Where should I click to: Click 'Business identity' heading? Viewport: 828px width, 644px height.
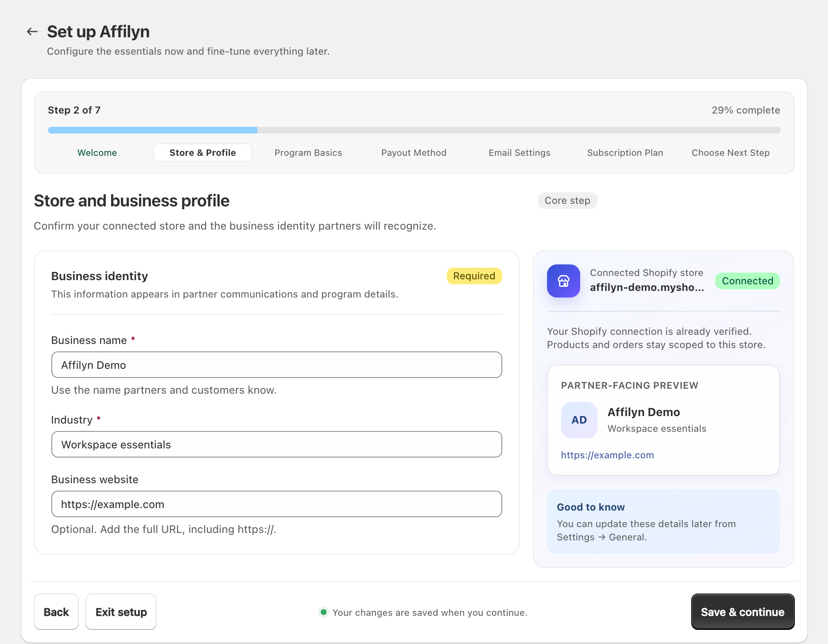coord(99,276)
